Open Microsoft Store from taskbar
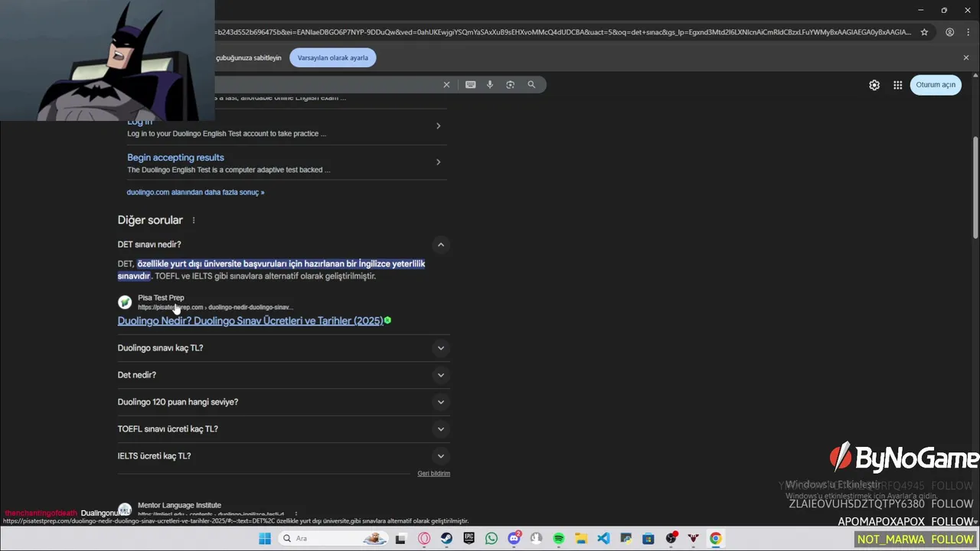This screenshot has width=980, height=551. coord(648,539)
